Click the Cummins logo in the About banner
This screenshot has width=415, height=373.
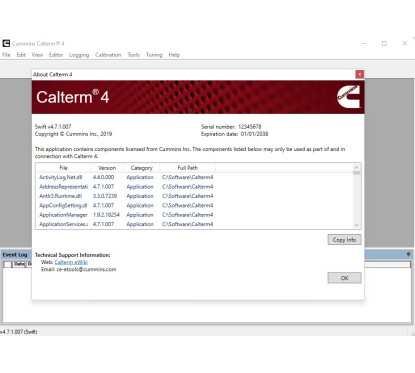coord(348,97)
